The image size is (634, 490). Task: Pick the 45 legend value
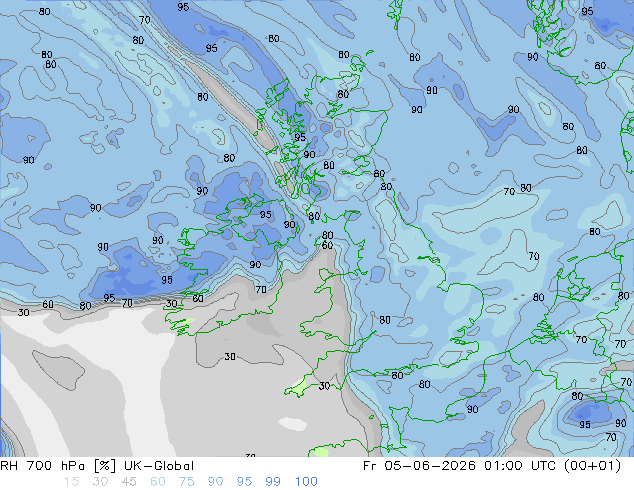(129, 482)
